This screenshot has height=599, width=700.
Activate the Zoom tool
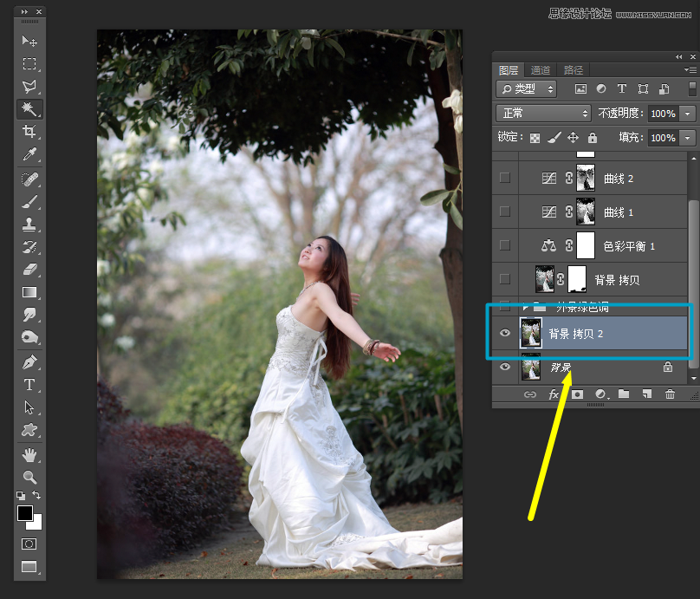(29, 478)
